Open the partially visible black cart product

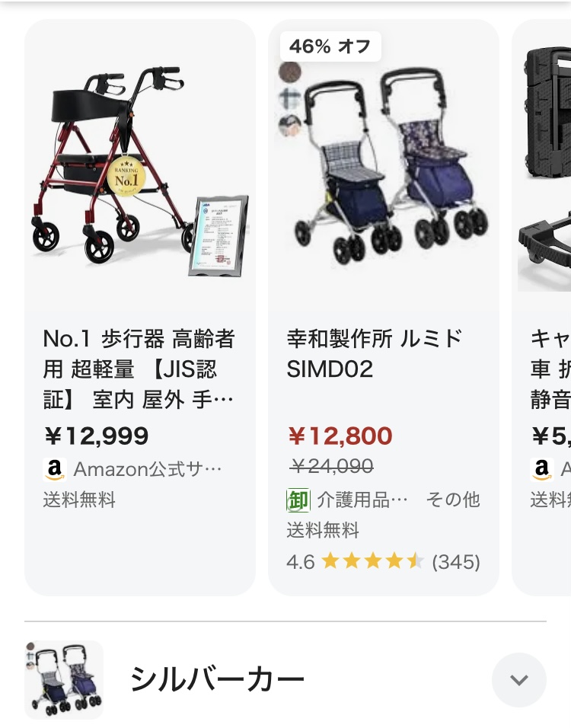click(544, 164)
